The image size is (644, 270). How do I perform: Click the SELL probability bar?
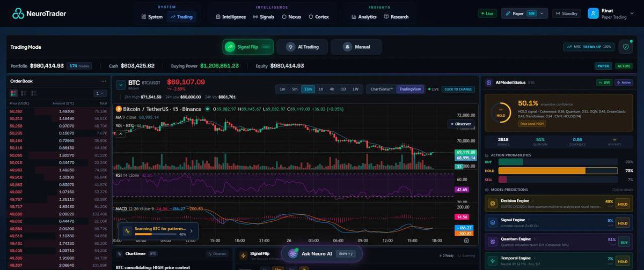(x=557, y=179)
